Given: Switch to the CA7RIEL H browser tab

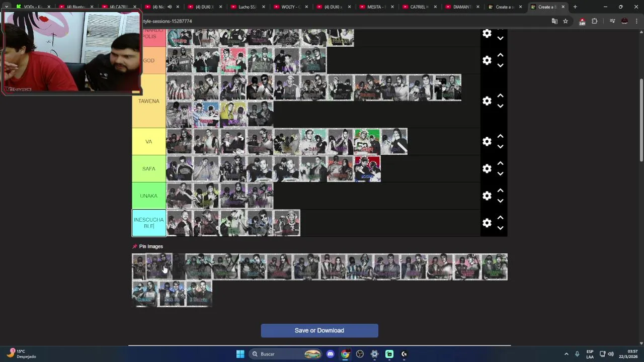Looking at the screenshot, I should (x=419, y=7).
